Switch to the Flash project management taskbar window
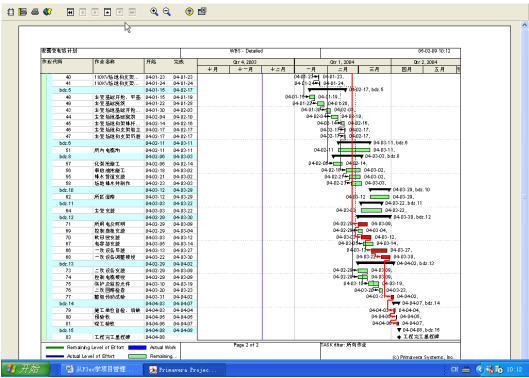529x378 pixels. tap(101, 370)
